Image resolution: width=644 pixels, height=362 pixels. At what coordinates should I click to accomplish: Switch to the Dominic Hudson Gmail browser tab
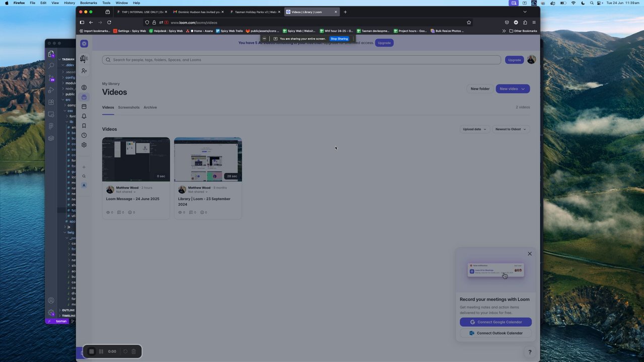point(198,12)
